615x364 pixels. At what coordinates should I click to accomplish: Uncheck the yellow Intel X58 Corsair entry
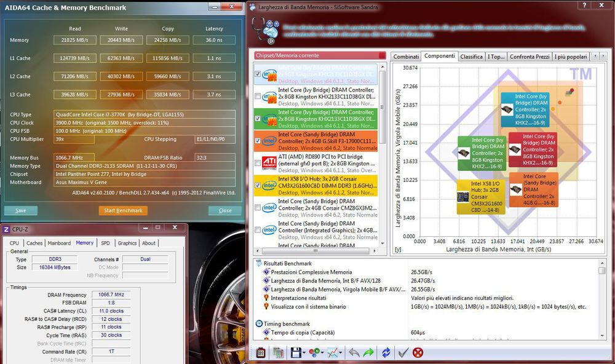click(258, 184)
